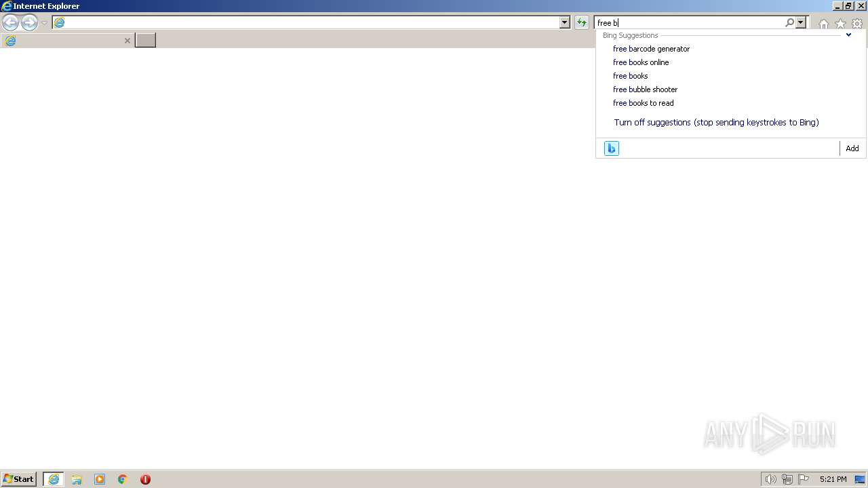Screen dimensions: 868x488
Task: Collapse Bing Suggestions with the chevron
Action: (848, 35)
